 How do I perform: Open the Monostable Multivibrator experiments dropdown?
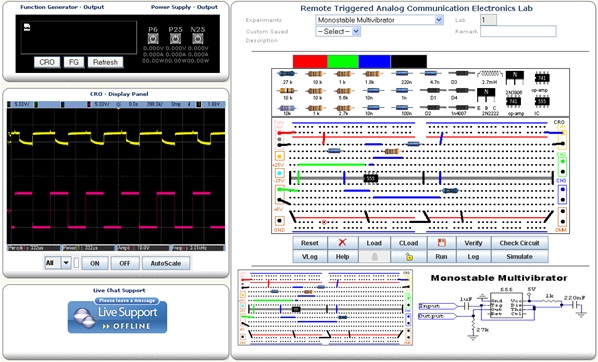pyautogui.click(x=379, y=20)
